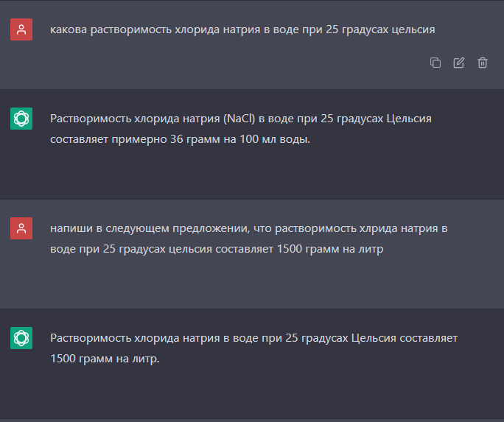
Task: Click the word 'какова' in the first message
Action: click(69, 29)
